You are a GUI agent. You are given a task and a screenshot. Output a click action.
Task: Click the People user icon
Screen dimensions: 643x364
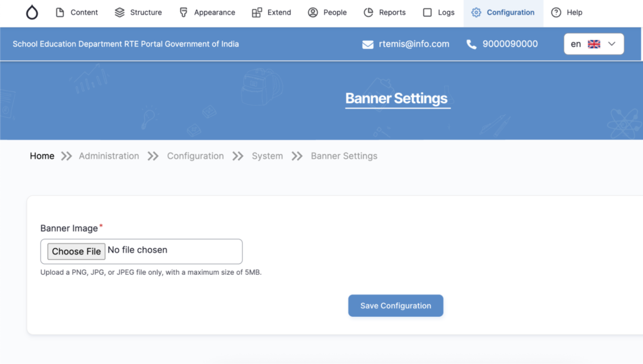click(313, 13)
